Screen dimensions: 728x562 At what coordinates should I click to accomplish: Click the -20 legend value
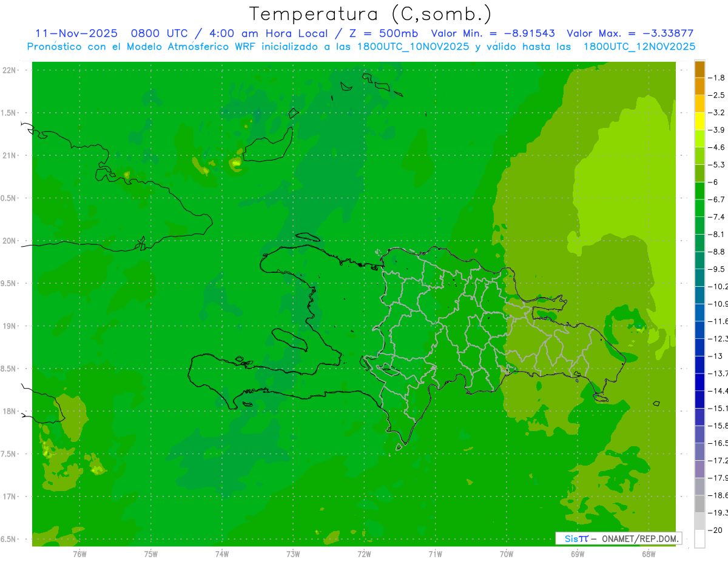pyautogui.click(x=716, y=530)
